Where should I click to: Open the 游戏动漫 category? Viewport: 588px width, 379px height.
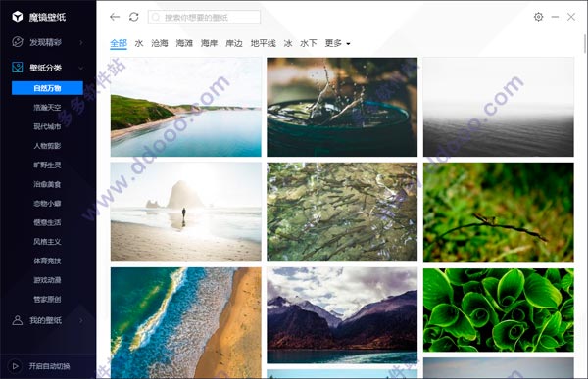point(47,280)
